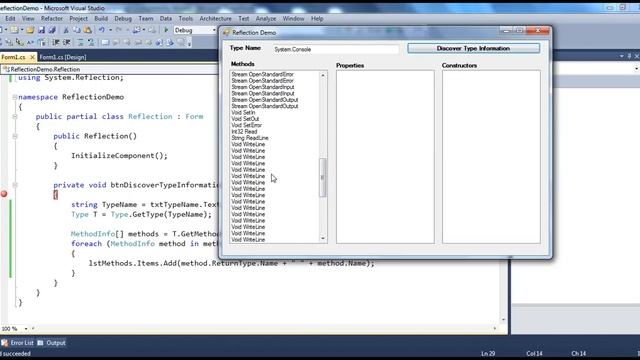Open the Help menu
The image size is (640, 360).
click(317, 19)
